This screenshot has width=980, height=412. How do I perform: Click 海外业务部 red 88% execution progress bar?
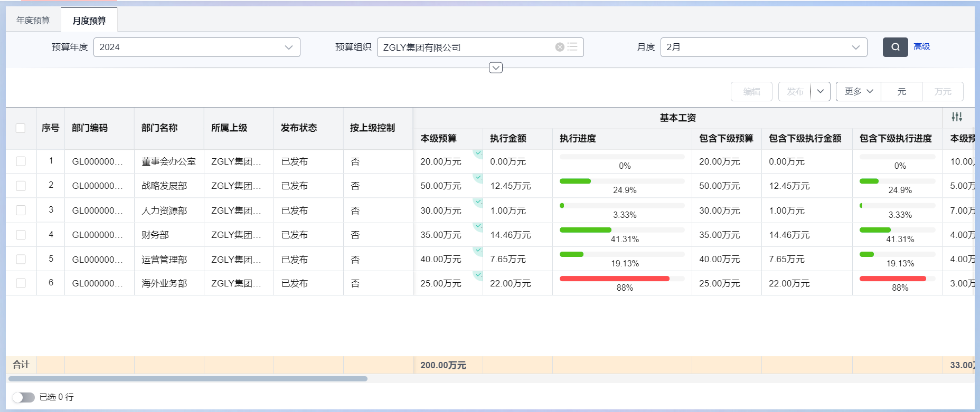coord(622,279)
